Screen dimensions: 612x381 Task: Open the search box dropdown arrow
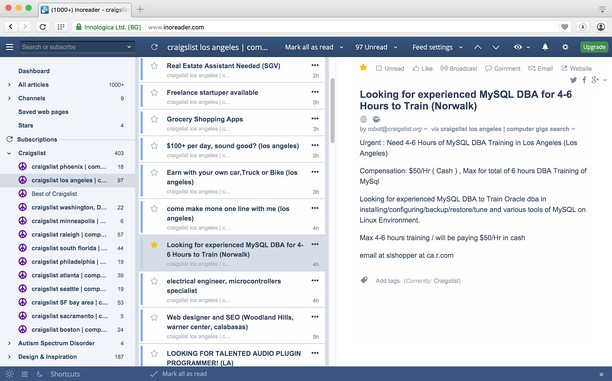click(129, 47)
